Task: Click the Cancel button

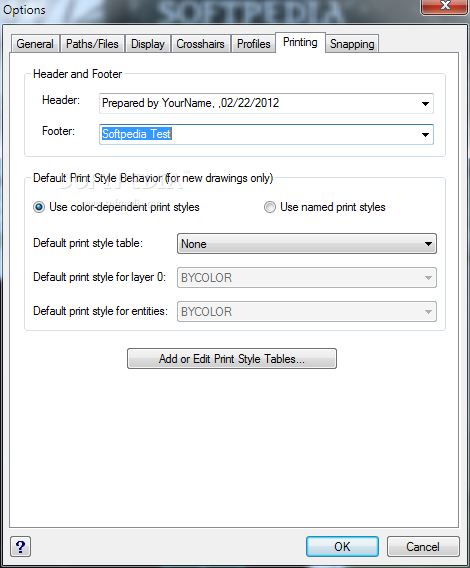Action: 423,547
